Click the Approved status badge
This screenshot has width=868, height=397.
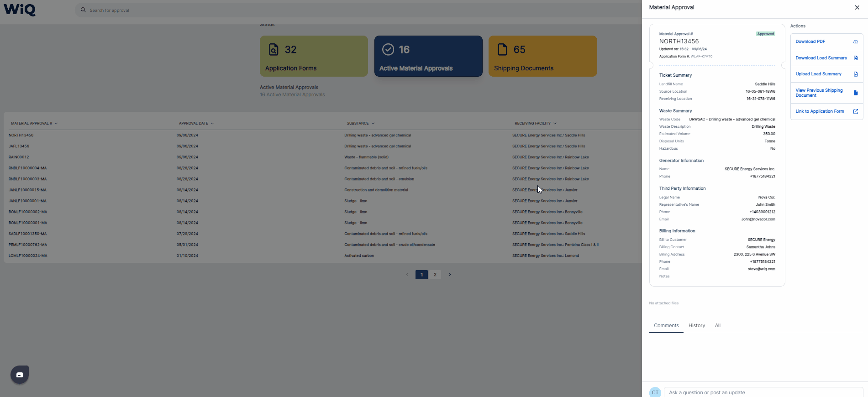pyautogui.click(x=766, y=34)
